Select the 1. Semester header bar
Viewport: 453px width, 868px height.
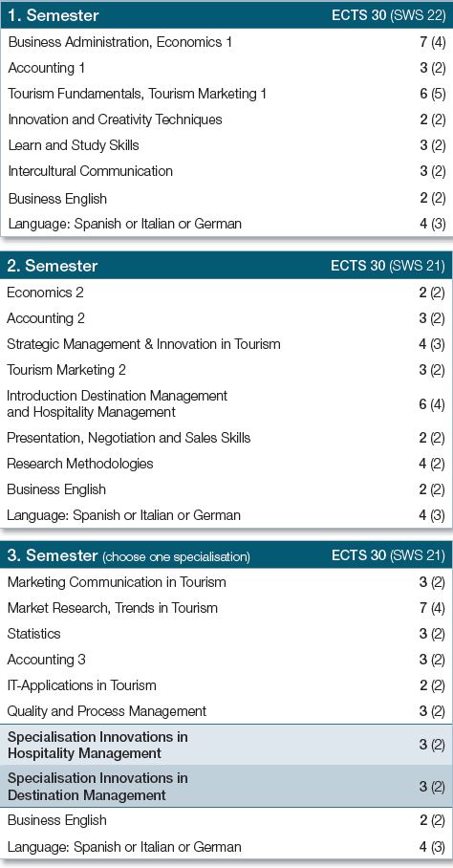[226, 15]
